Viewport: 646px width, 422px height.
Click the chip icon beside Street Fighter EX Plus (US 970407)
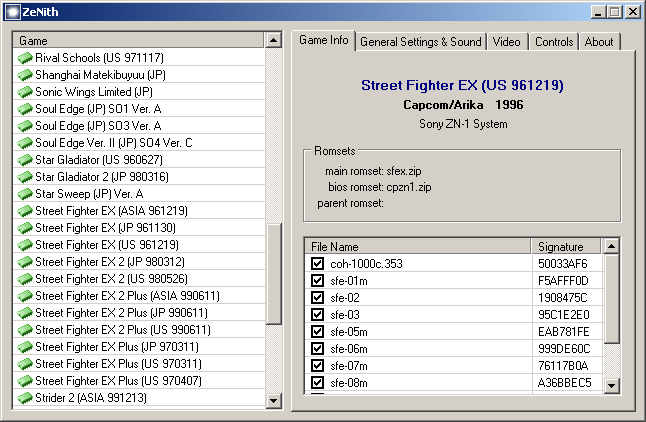coord(25,381)
